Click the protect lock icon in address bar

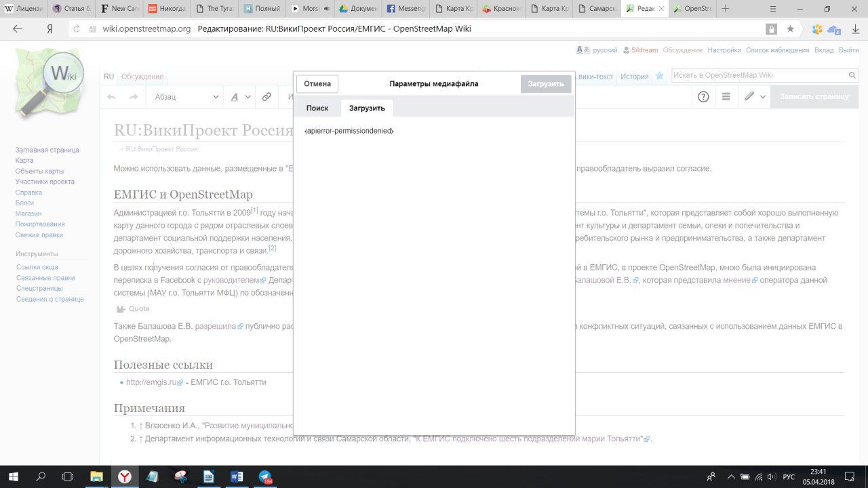point(771,29)
